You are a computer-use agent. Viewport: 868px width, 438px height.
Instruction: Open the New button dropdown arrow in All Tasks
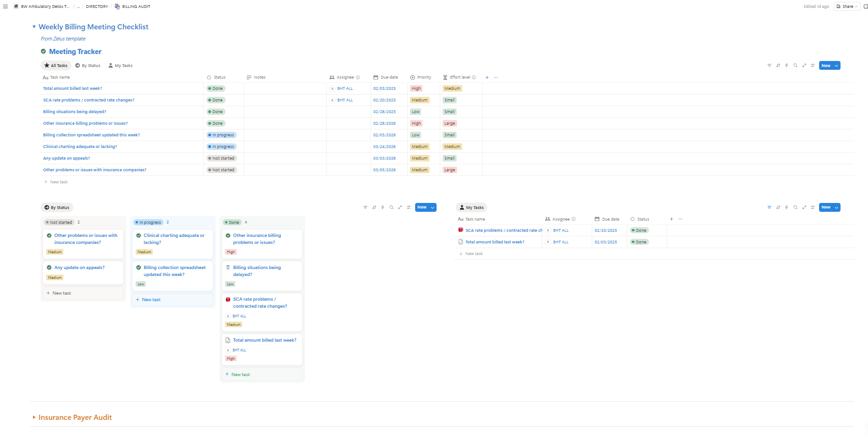[x=837, y=66]
